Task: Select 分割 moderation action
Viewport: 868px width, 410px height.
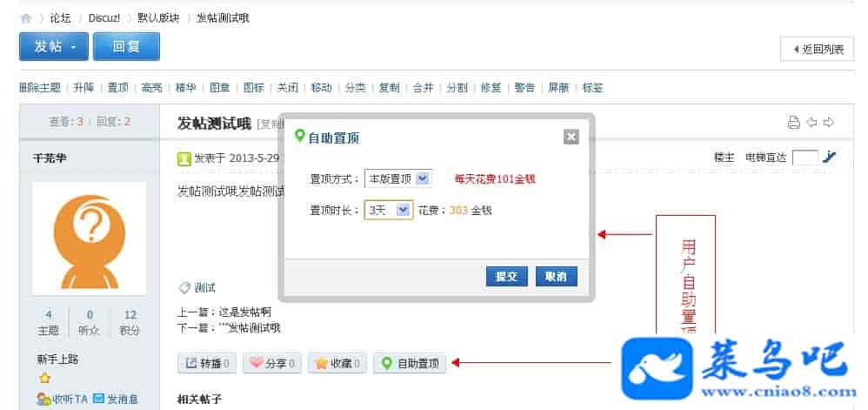Action: tap(457, 88)
